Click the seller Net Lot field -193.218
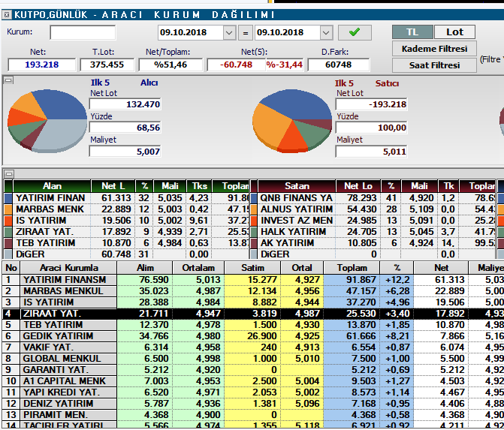This screenshot has height=430, width=504. [371, 104]
